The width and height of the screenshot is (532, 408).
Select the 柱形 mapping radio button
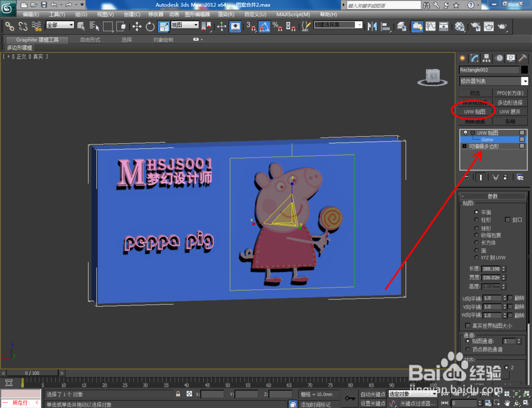pos(476,220)
